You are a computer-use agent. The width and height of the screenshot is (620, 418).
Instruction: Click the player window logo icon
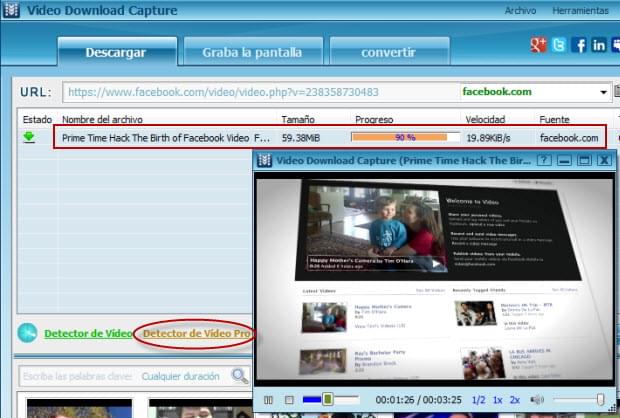click(x=264, y=160)
